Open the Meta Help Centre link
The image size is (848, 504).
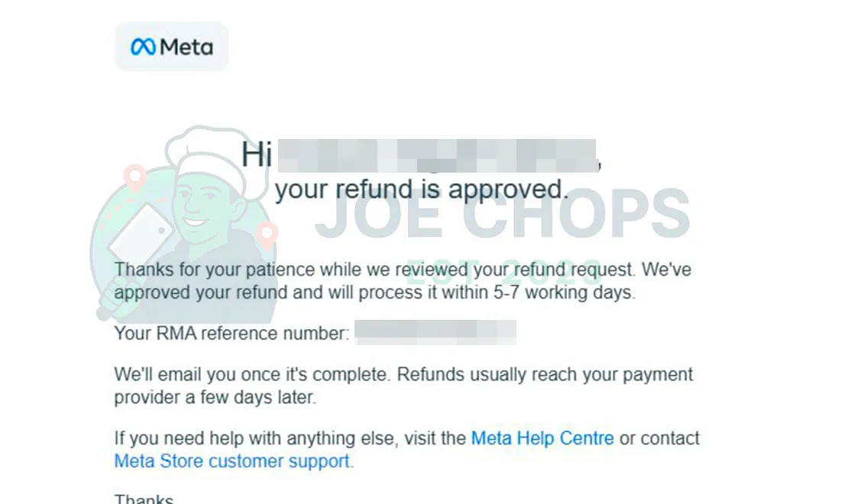click(542, 438)
